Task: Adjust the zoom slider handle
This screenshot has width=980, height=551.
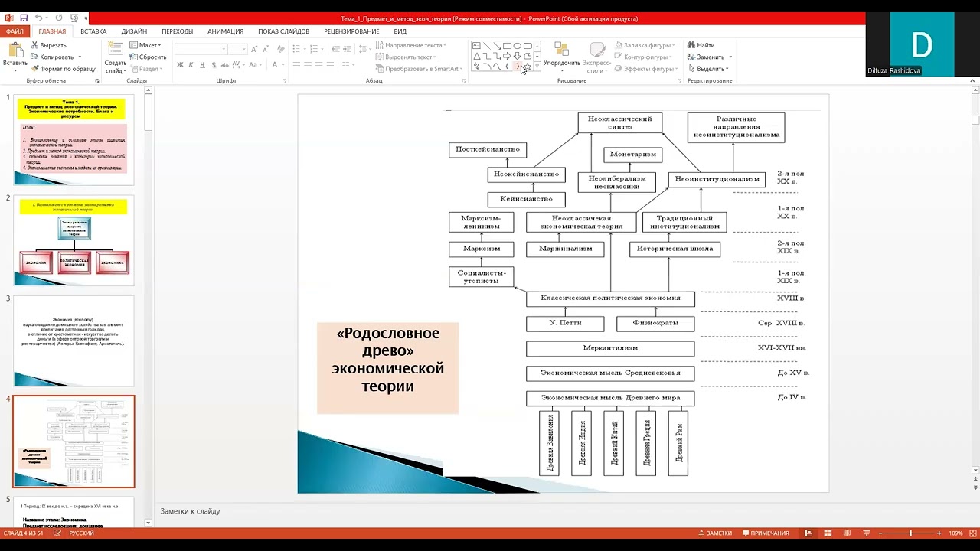Action: (x=910, y=533)
